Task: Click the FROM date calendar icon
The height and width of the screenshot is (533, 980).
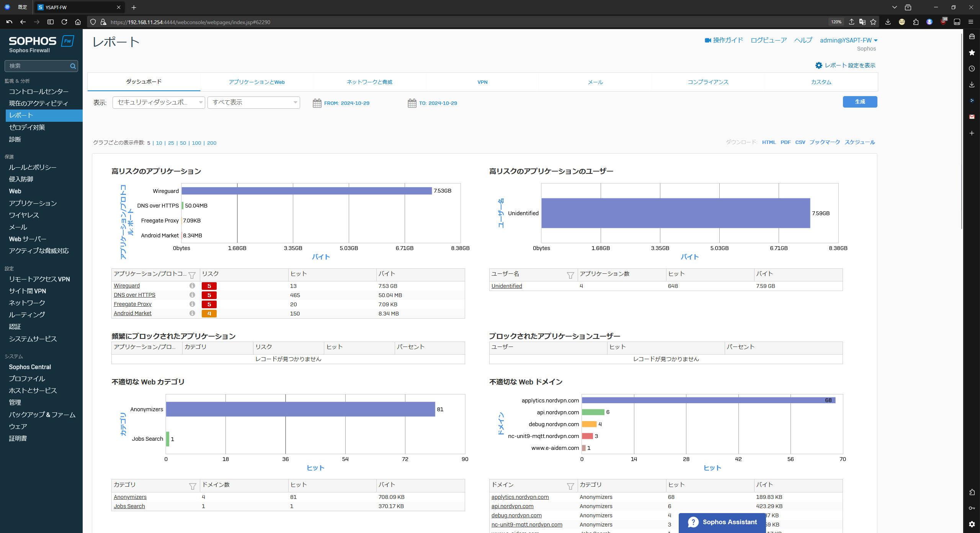Action: click(x=317, y=103)
